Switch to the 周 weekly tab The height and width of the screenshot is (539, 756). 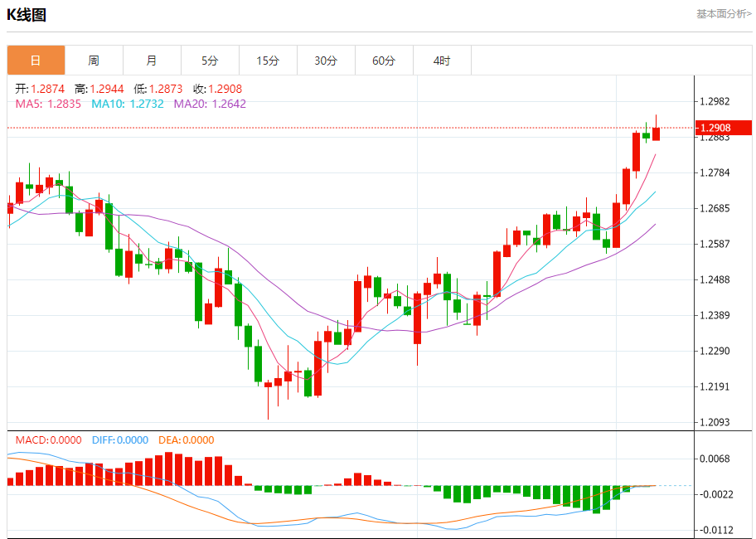point(94,61)
